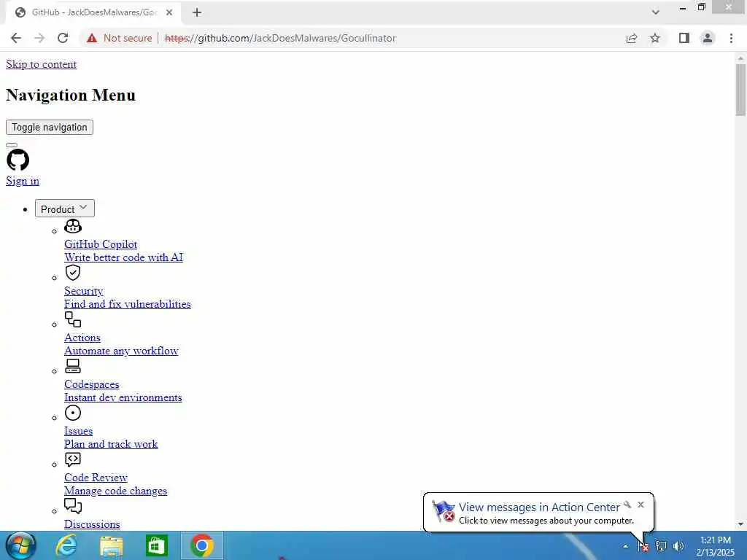Screen dimensions: 747x560
Task: Open the Code Review link
Action: pos(96,478)
